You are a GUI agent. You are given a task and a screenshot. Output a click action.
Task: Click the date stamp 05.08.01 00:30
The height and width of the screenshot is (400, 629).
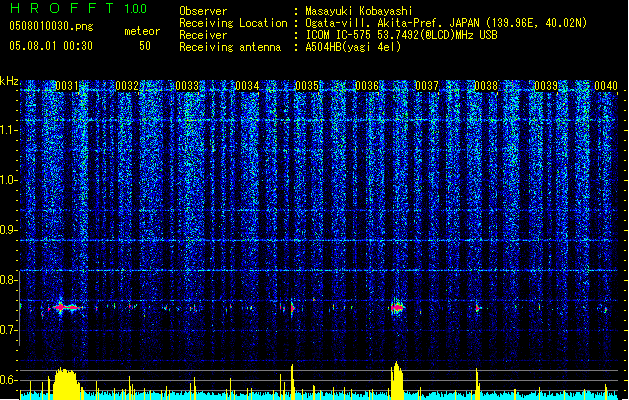coord(51,46)
